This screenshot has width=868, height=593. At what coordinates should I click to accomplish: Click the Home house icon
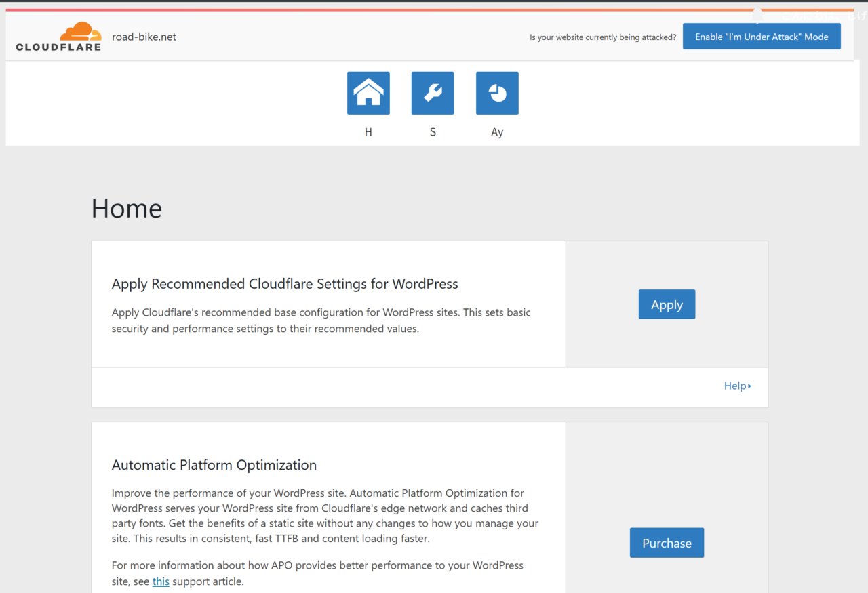368,93
